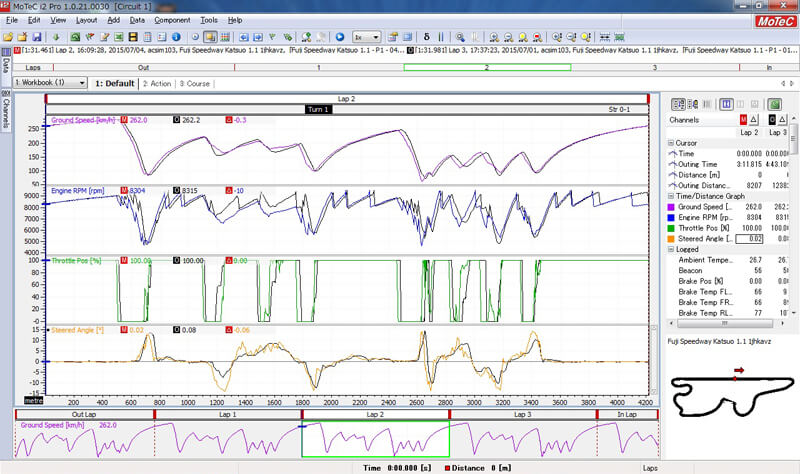Collapse the Cursor group
The width and height of the screenshot is (800, 474).
pos(671,143)
